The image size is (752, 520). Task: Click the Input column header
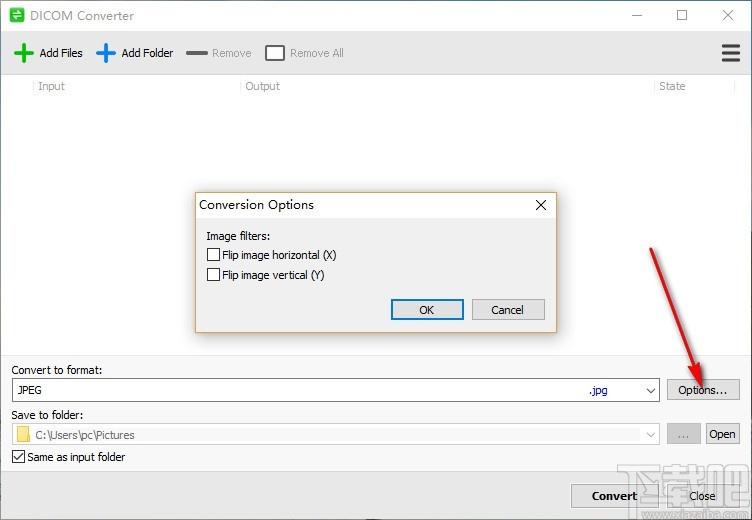click(51, 86)
